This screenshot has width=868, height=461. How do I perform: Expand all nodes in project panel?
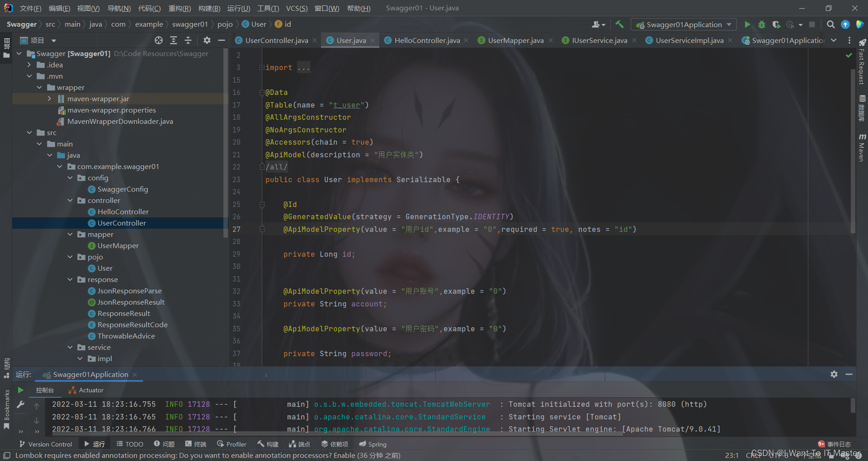click(x=174, y=40)
